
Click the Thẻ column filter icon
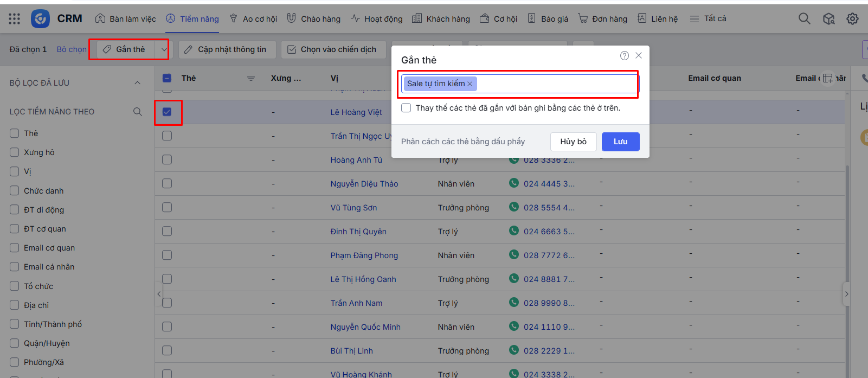pos(251,79)
